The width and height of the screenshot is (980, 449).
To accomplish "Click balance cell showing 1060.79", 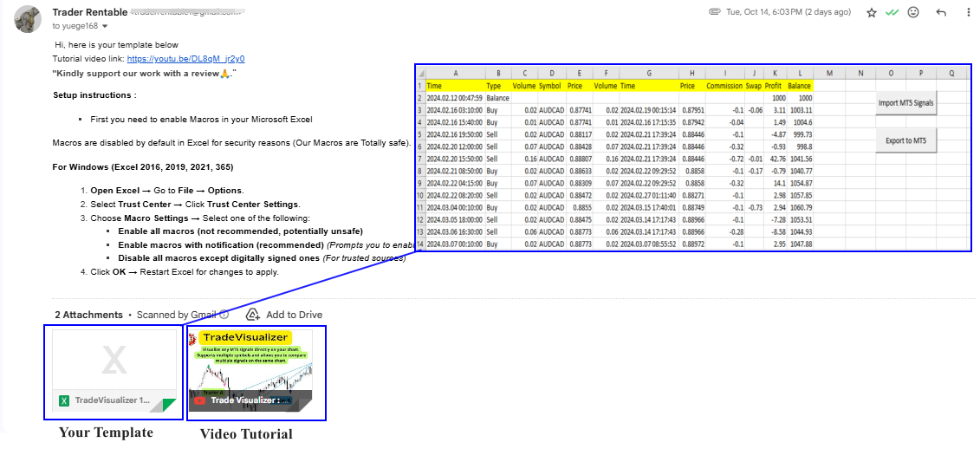I will click(800, 207).
